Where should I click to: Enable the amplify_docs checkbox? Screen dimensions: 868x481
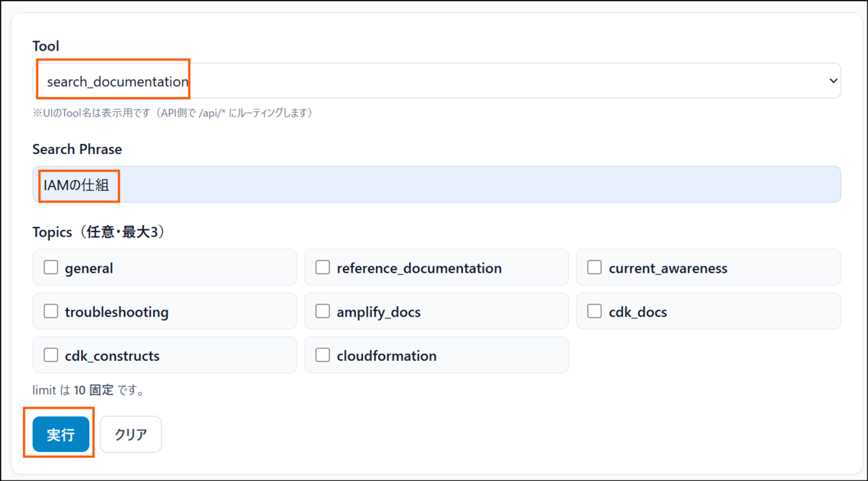tap(323, 311)
